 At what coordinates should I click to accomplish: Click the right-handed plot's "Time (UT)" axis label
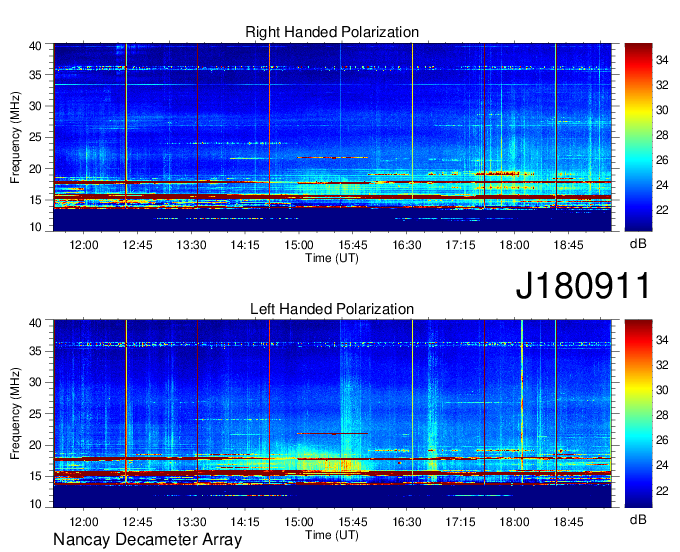[x=332, y=258]
